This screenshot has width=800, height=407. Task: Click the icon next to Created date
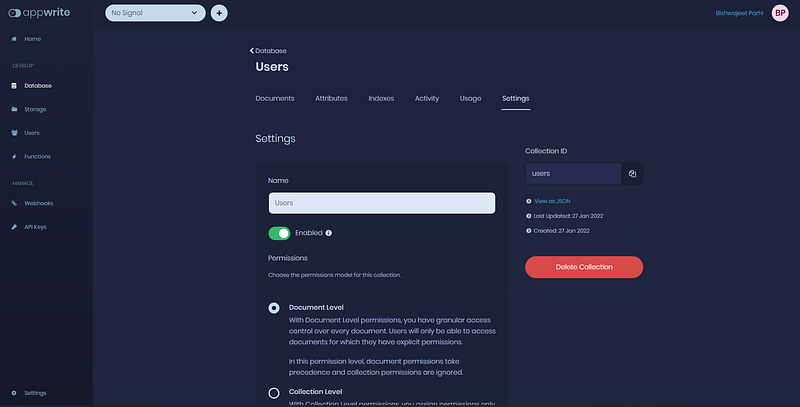tap(529, 231)
